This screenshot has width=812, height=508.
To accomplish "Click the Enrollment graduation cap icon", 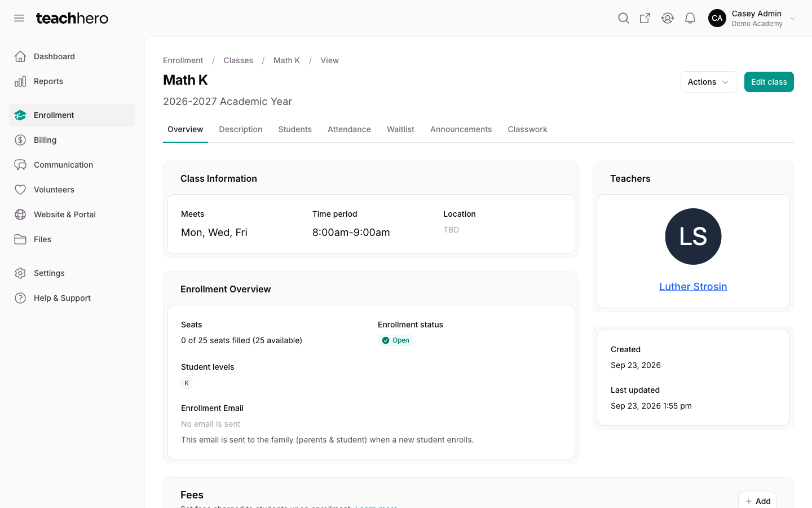I will [20, 115].
